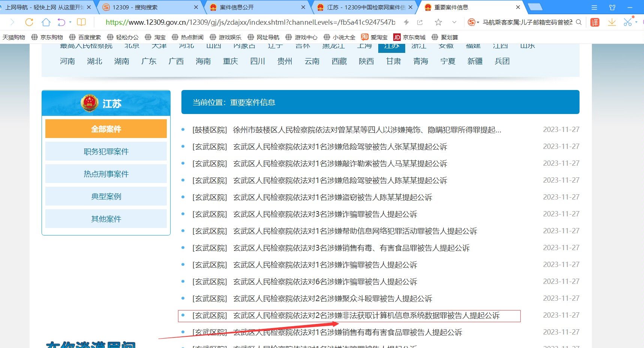This screenshot has height=348, width=644.
Task: Click the 全部案件 category button
Action: point(106,129)
